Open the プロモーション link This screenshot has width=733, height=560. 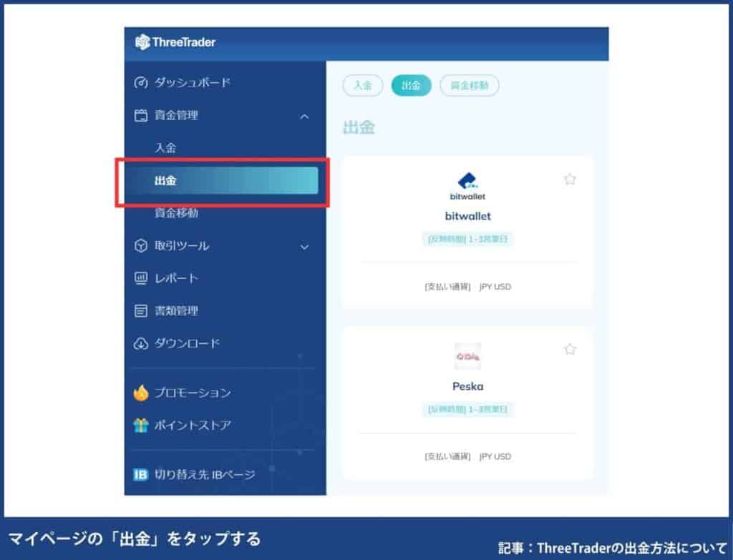(192, 393)
